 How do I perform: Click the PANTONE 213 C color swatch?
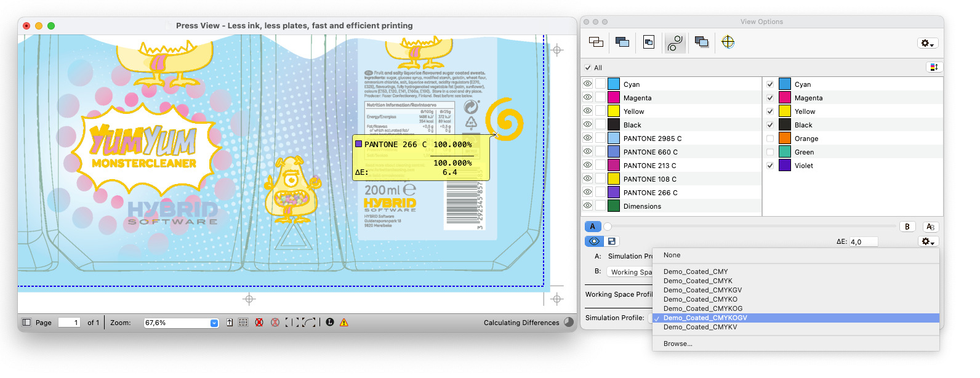pyautogui.click(x=614, y=165)
